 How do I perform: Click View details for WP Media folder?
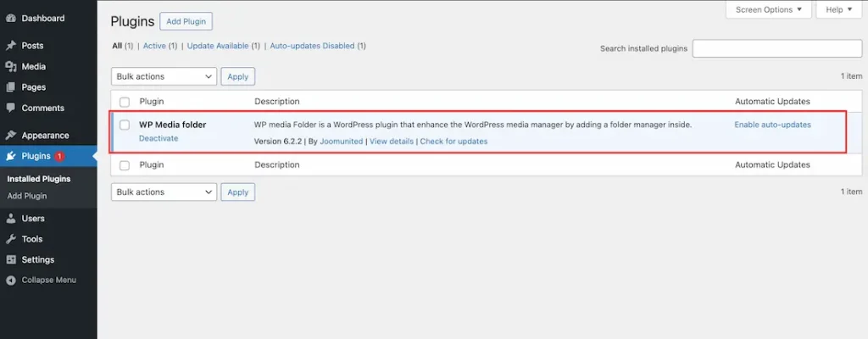tap(392, 142)
